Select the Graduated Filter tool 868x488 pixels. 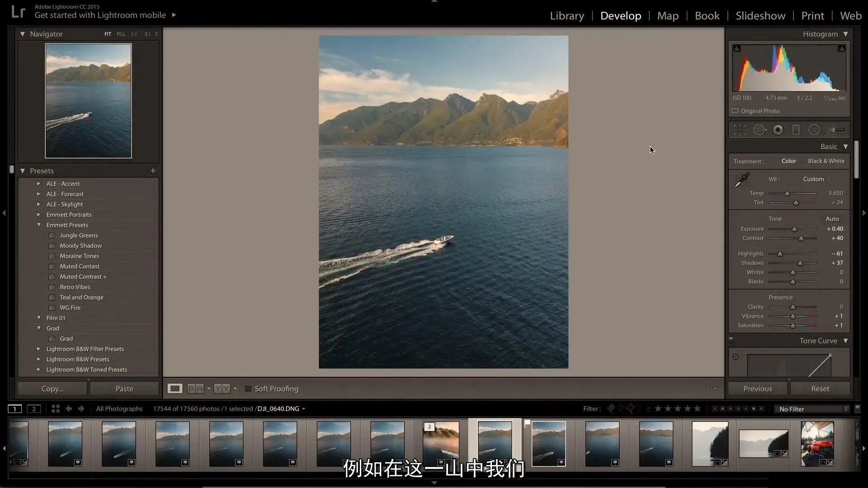coord(796,130)
